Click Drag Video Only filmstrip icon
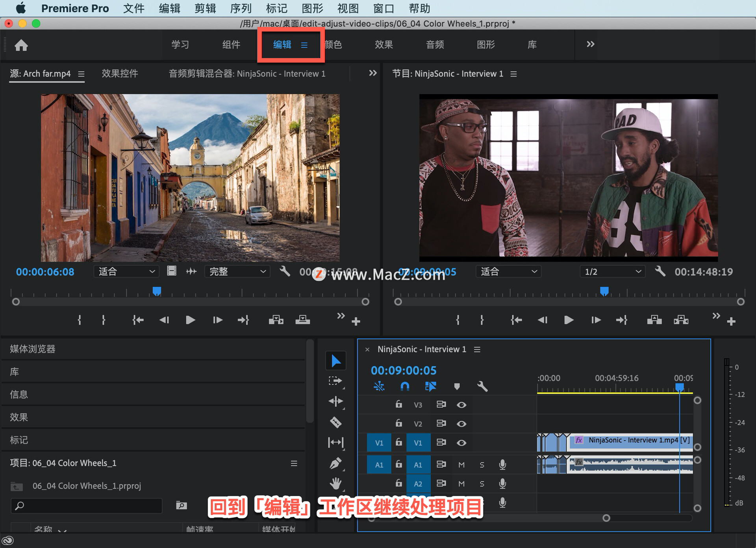 click(172, 271)
